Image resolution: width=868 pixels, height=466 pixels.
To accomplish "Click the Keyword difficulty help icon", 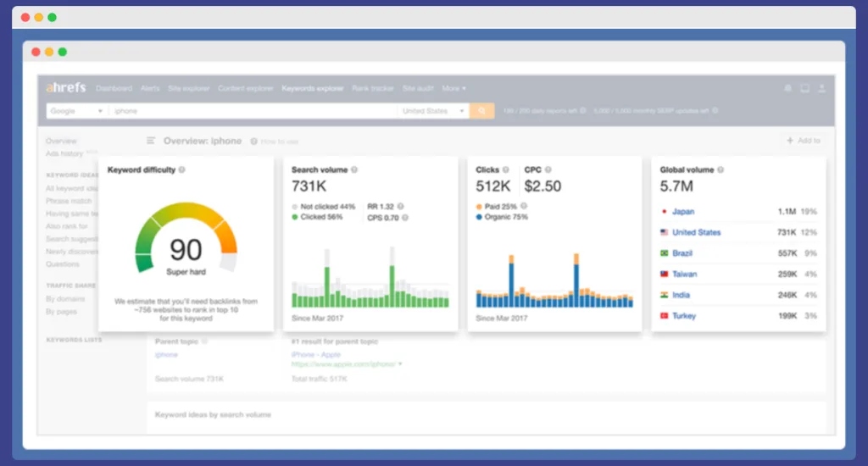I will coord(182,170).
